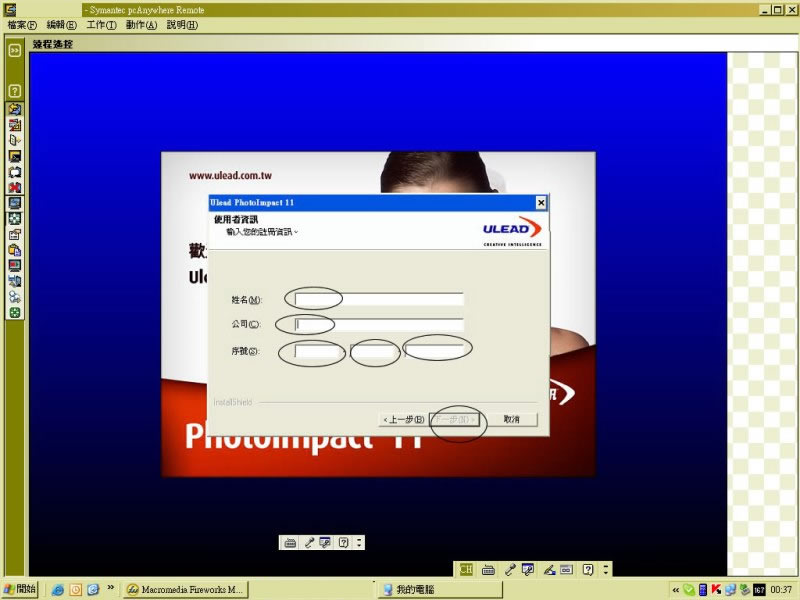The height and width of the screenshot is (600, 800).
Task: Click the red X icon in the side toolbar
Action: 15,188
